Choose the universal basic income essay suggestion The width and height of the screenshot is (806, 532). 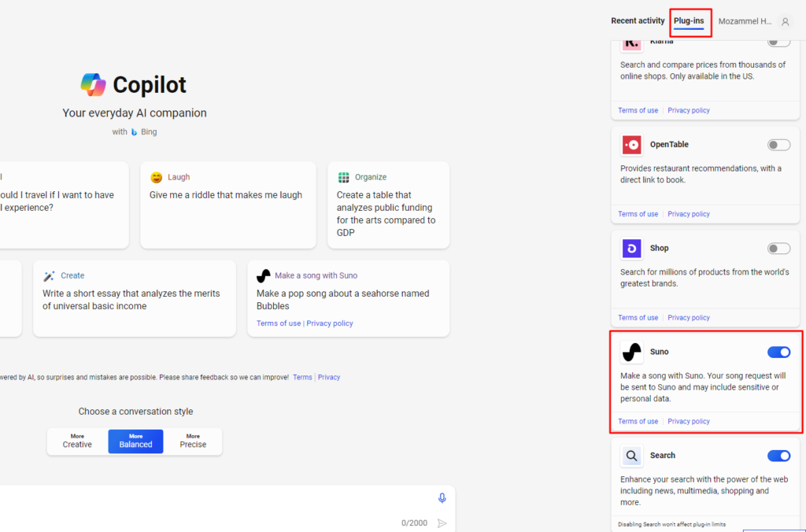tap(135, 298)
